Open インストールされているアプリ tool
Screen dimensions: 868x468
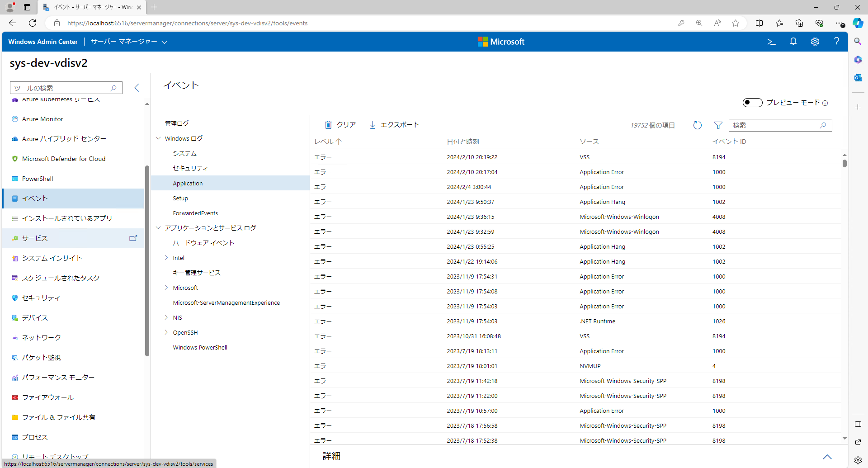(x=73, y=218)
